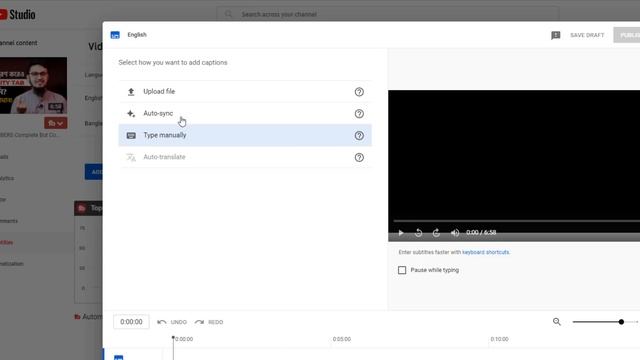Select the Upload file option

click(x=245, y=92)
